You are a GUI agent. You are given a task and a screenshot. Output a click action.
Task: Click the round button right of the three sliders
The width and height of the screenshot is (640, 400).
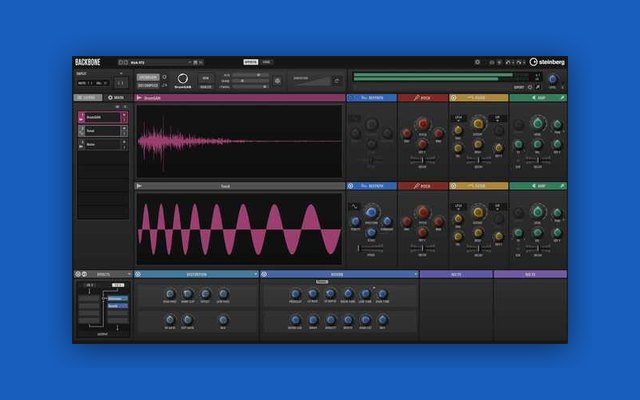coord(277,81)
